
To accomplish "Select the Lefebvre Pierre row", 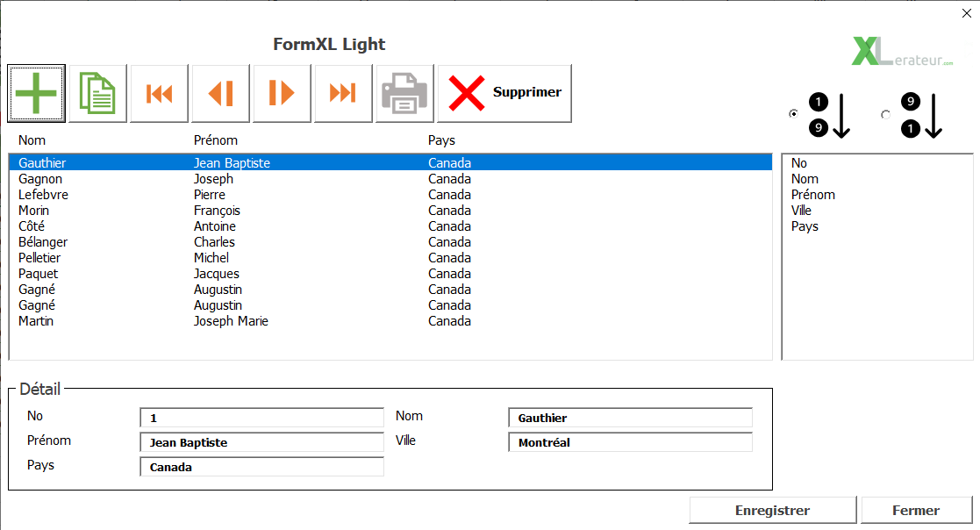I will click(390, 195).
